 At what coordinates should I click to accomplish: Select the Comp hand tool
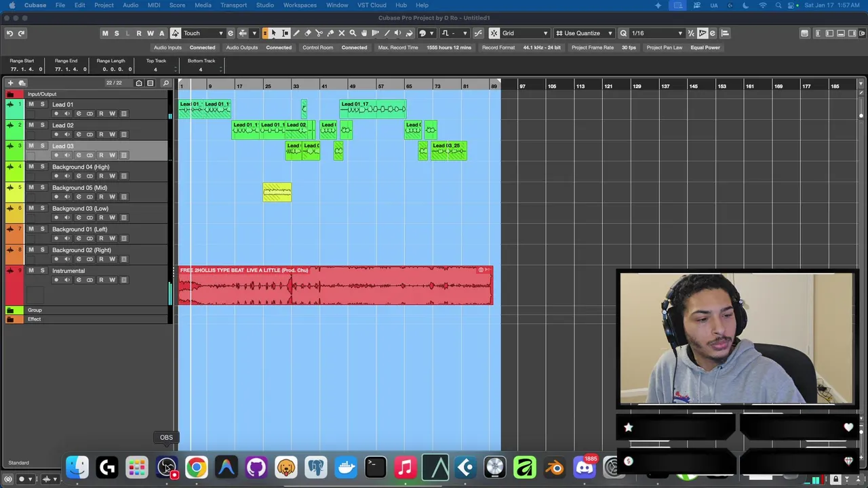[364, 33]
